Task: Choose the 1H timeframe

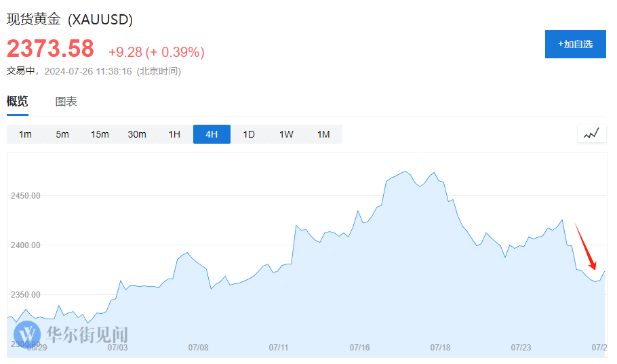Action: pos(174,134)
